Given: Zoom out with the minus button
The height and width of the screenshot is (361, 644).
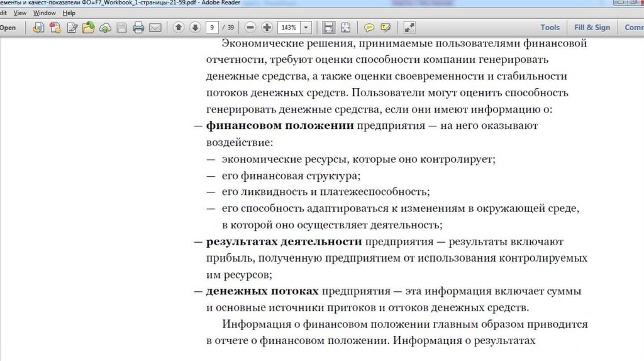Looking at the screenshot, I should pyautogui.click(x=250, y=28).
